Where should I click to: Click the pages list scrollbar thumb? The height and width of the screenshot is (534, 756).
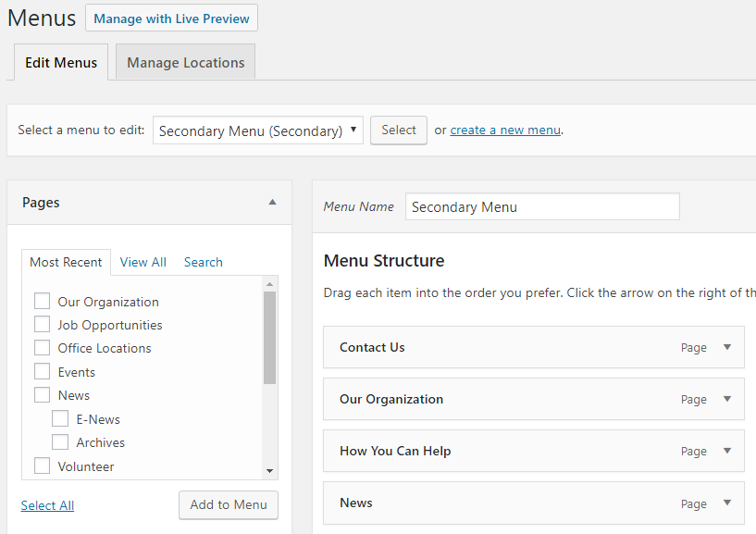269,337
